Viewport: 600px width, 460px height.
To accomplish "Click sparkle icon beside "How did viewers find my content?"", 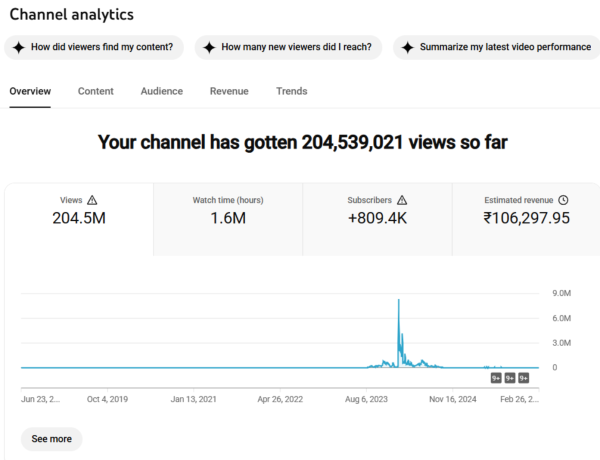I will pyautogui.click(x=19, y=47).
